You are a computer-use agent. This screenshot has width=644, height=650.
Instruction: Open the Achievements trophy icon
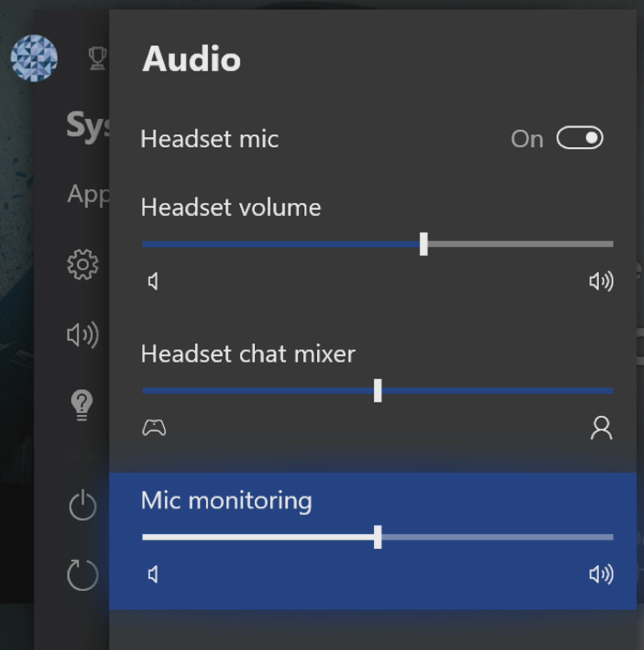pyautogui.click(x=97, y=58)
